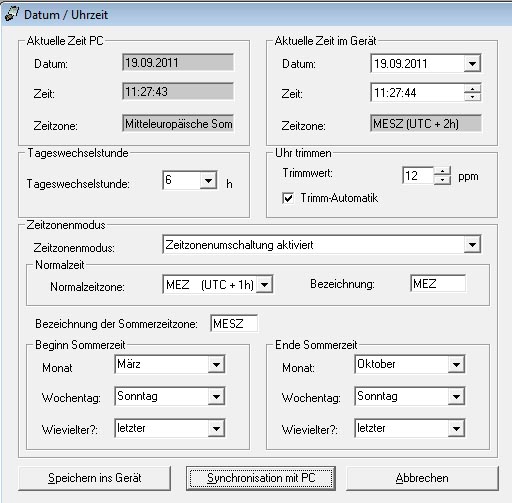
Task: Click the Bezeichnung MEZ text field
Action: coord(438,284)
